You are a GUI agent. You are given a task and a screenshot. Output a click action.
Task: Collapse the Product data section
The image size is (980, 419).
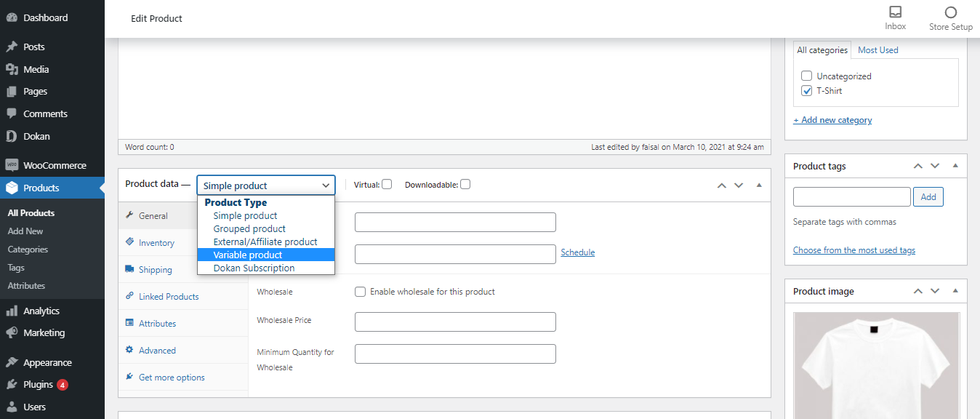[x=759, y=185]
